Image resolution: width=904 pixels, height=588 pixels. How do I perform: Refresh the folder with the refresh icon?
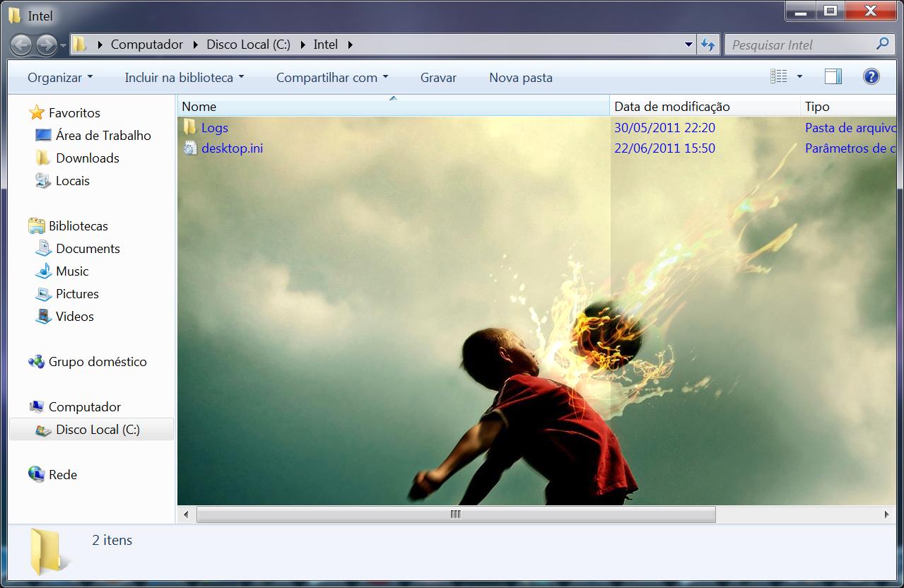[708, 45]
